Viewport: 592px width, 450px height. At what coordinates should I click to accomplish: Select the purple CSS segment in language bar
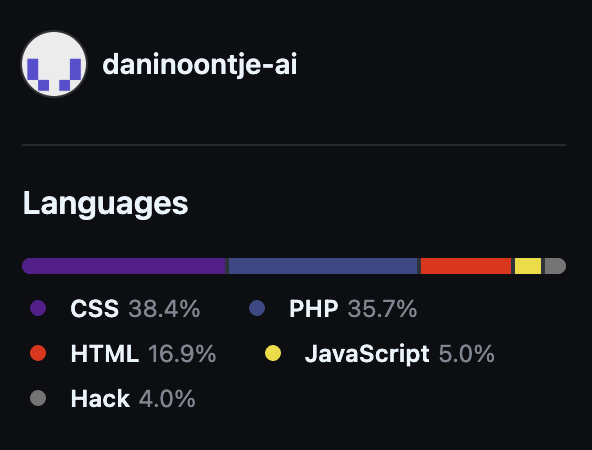click(123, 266)
